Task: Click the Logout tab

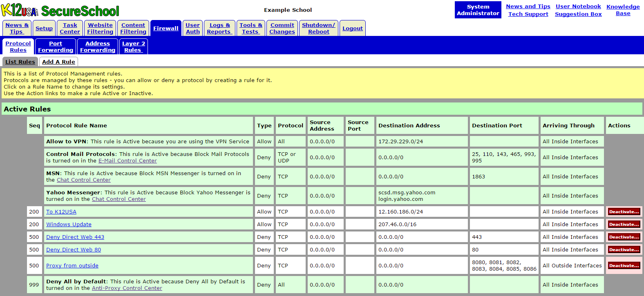Action: pos(353,28)
